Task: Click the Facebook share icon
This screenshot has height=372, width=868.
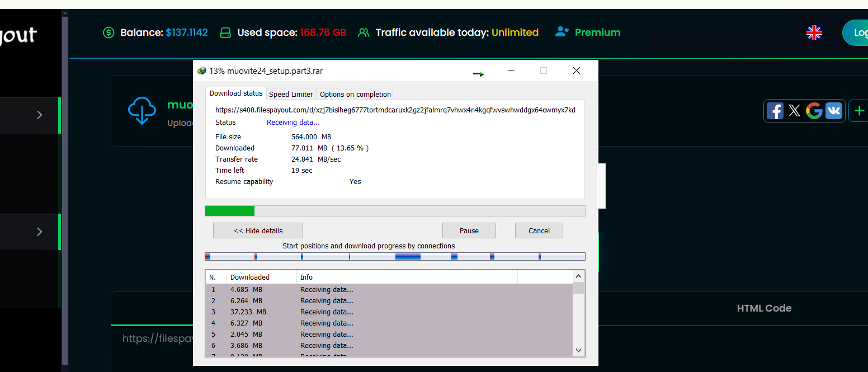Action: pos(775,111)
